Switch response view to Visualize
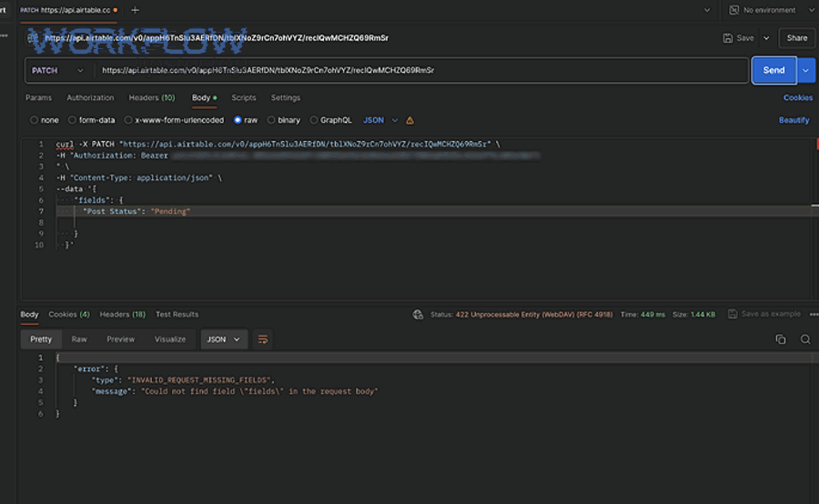This screenshot has height=504, width=819. (170, 339)
